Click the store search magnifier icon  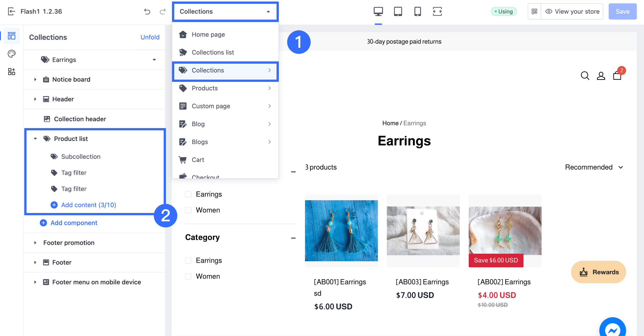point(585,76)
